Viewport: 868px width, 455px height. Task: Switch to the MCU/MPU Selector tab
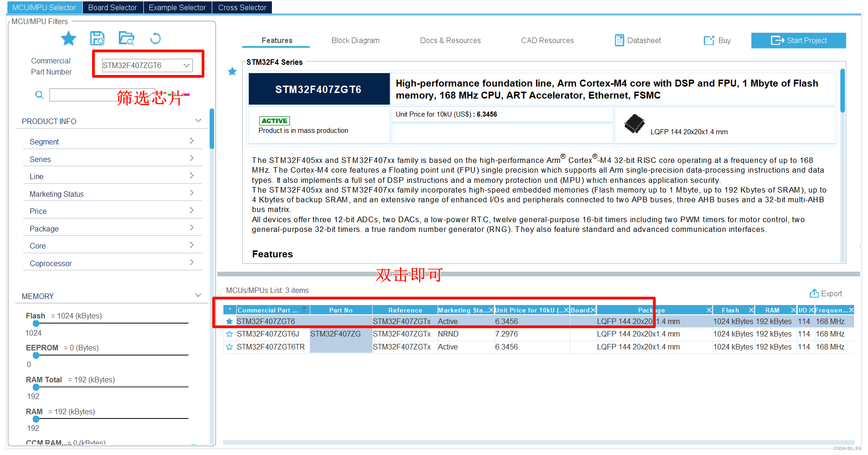point(44,7)
